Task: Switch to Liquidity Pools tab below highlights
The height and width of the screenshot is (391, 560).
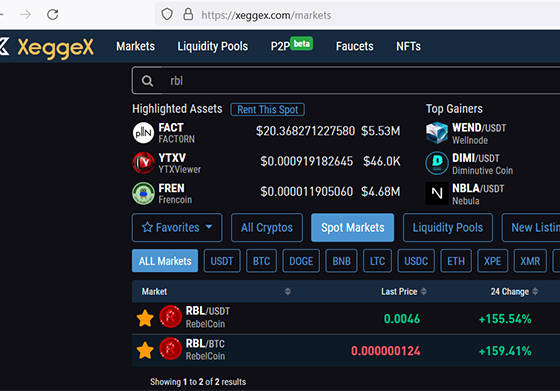Action: [x=448, y=227]
